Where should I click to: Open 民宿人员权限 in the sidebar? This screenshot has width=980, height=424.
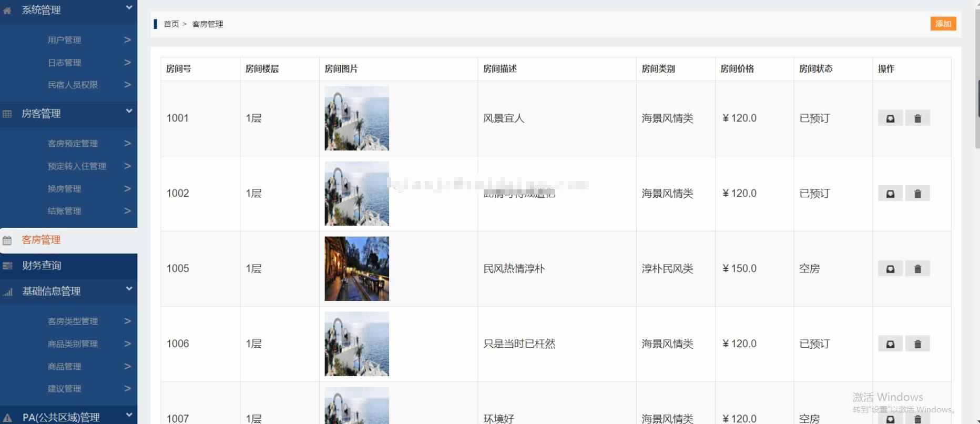pos(73,85)
